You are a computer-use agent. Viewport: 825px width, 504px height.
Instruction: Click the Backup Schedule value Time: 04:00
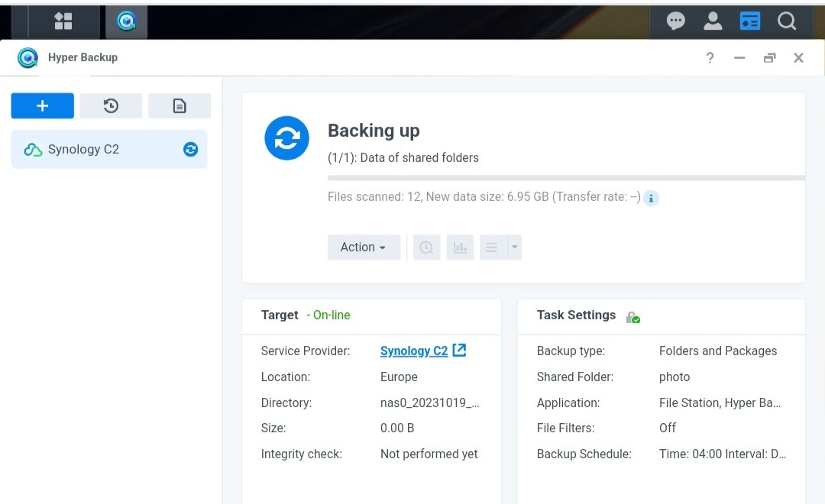[723, 454]
